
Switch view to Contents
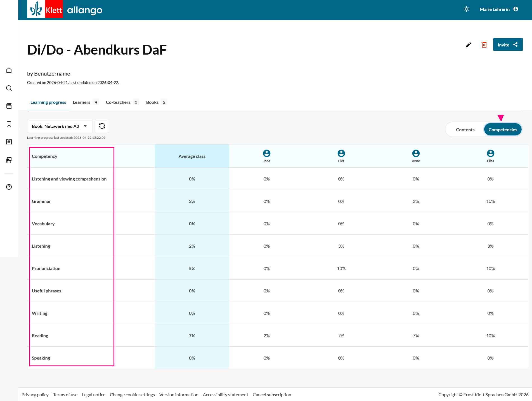pos(465,130)
